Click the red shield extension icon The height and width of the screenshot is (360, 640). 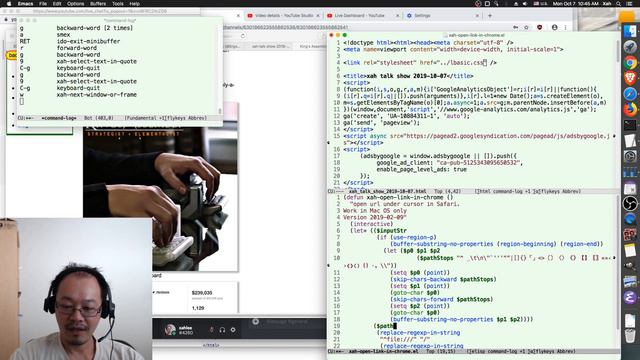click(x=540, y=27)
